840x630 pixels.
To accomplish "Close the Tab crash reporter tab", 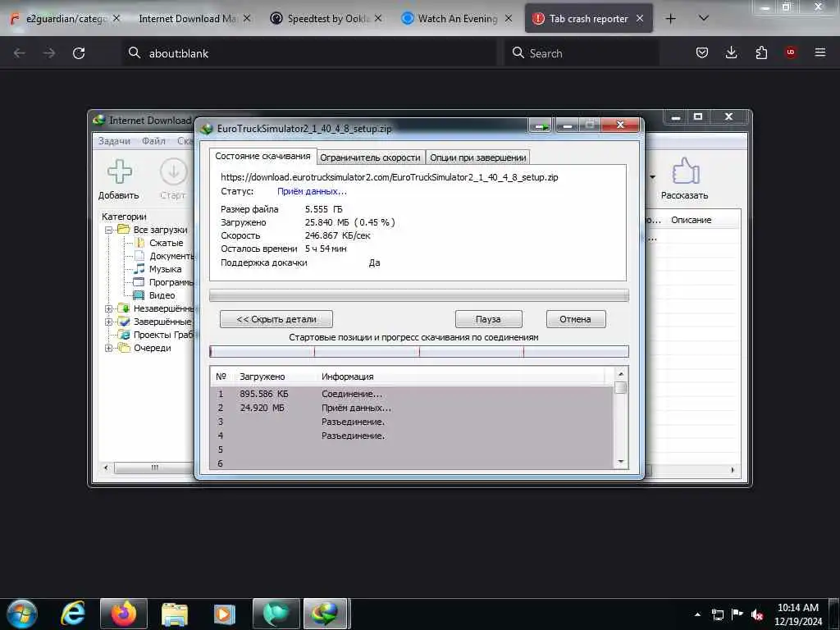I will click(640, 18).
